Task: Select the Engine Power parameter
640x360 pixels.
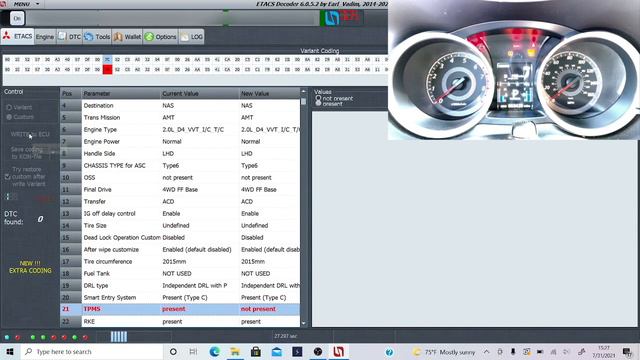Action: [180, 142]
